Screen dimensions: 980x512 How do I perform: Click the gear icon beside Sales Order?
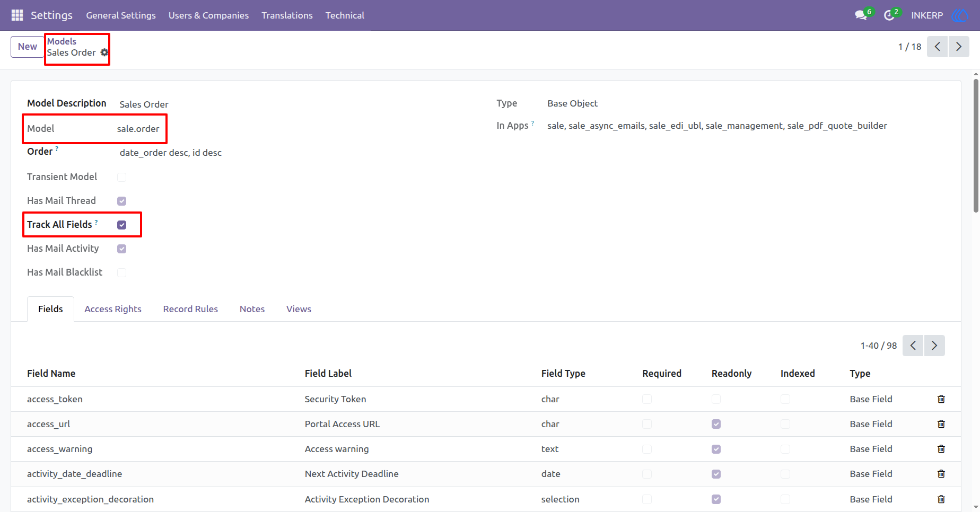(x=104, y=52)
